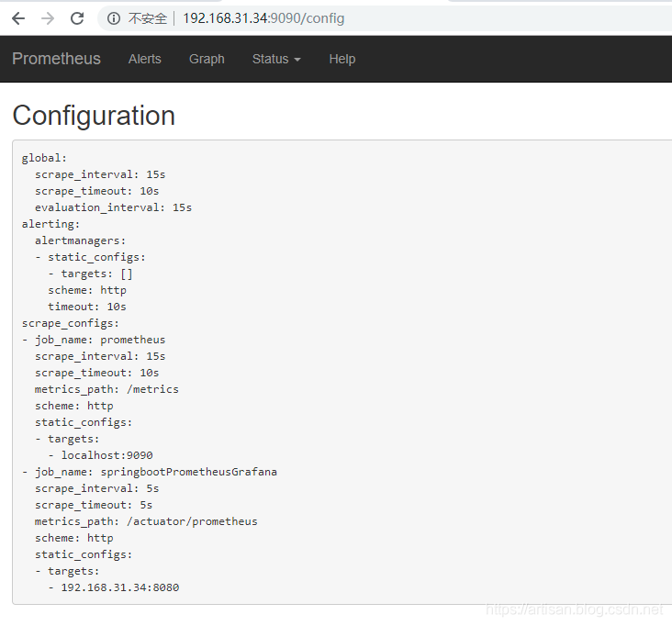Go to the Prometheus brand home link

pos(56,59)
